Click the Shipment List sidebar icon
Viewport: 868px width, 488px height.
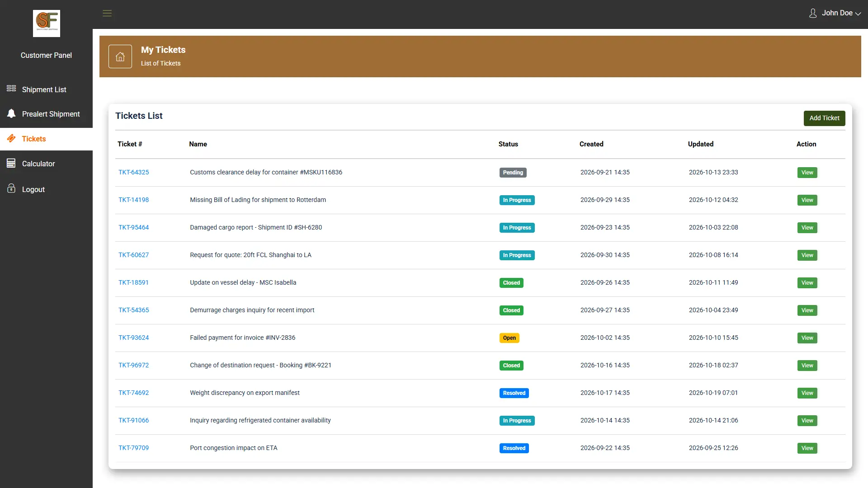(11, 89)
